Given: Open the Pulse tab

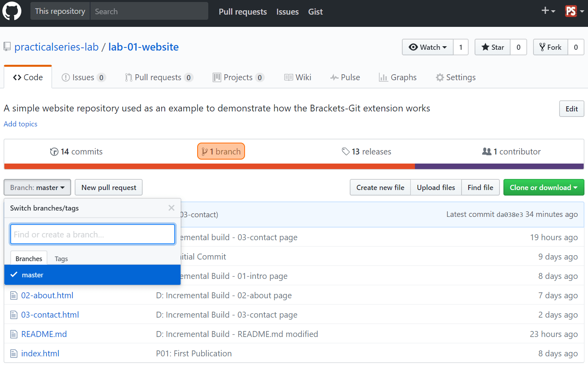Looking at the screenshot, I should (x=345, y=77).
